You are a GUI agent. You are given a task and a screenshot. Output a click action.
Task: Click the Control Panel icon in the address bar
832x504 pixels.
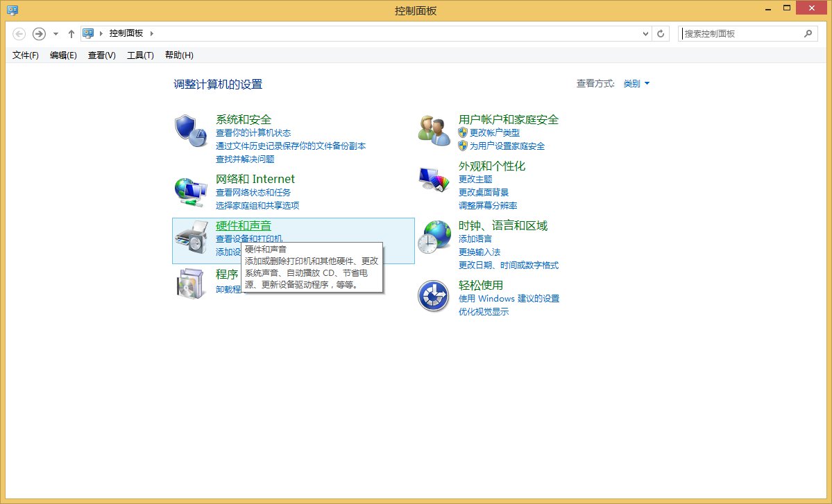(x=88, y=33)
